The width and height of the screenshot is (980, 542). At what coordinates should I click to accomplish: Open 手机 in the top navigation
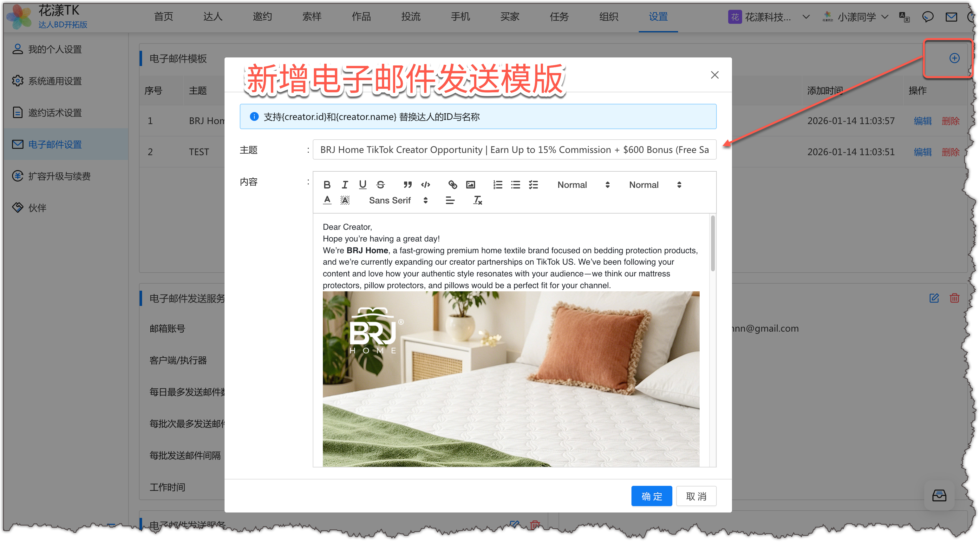(x=460, y=17)
